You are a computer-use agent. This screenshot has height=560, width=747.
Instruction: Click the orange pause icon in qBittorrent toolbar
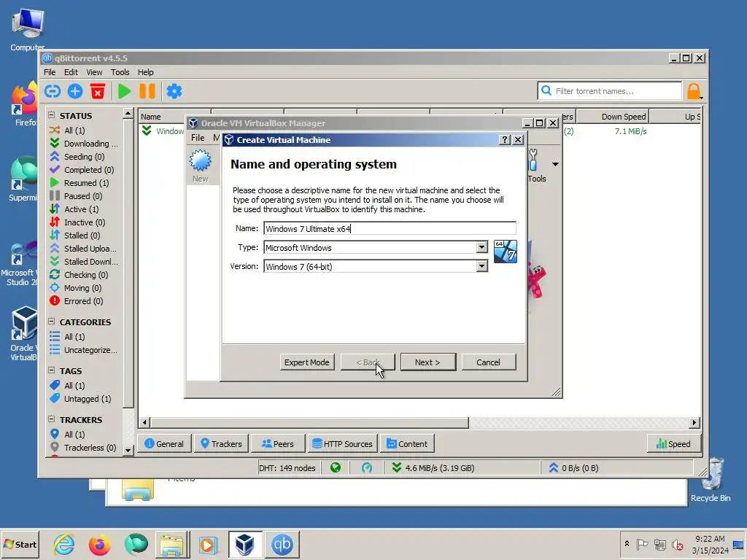(147, 91)
